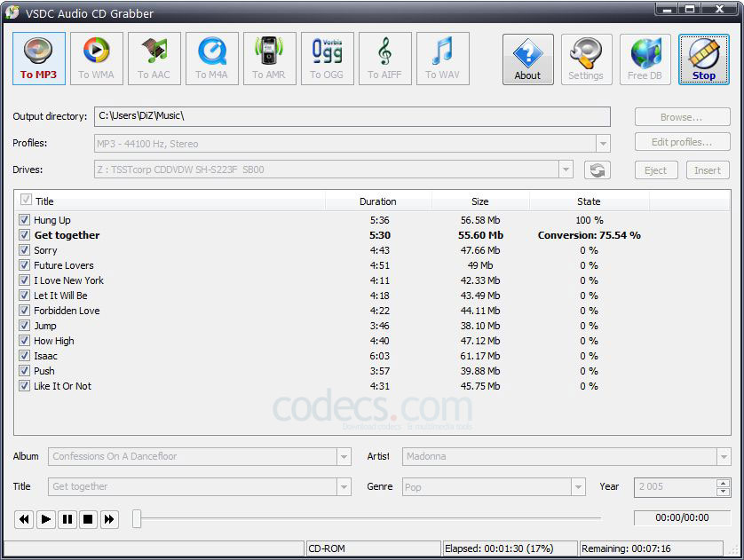
Task: Sort tracks by Size column
Action: coord(480,201)
